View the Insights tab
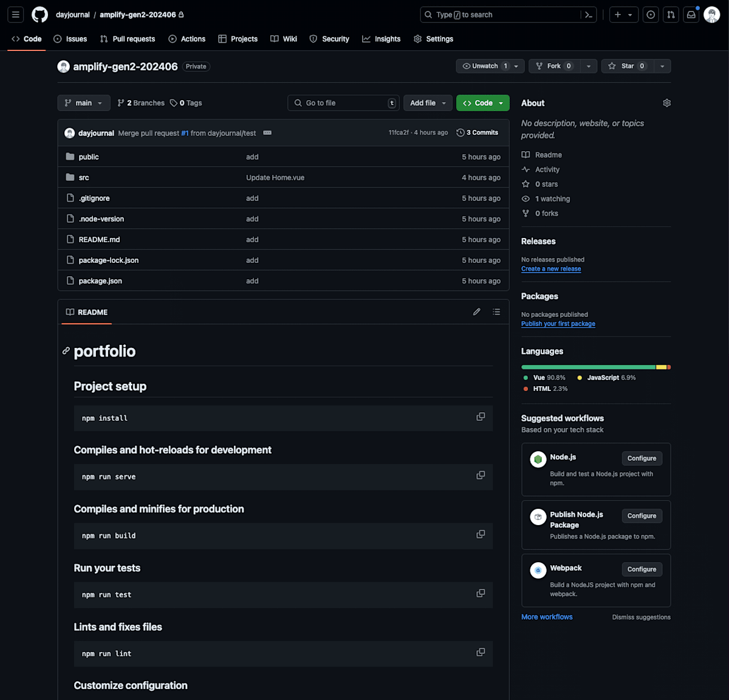Screen dimensions: 729x700 pyautogui.click(x=382, y=39)
